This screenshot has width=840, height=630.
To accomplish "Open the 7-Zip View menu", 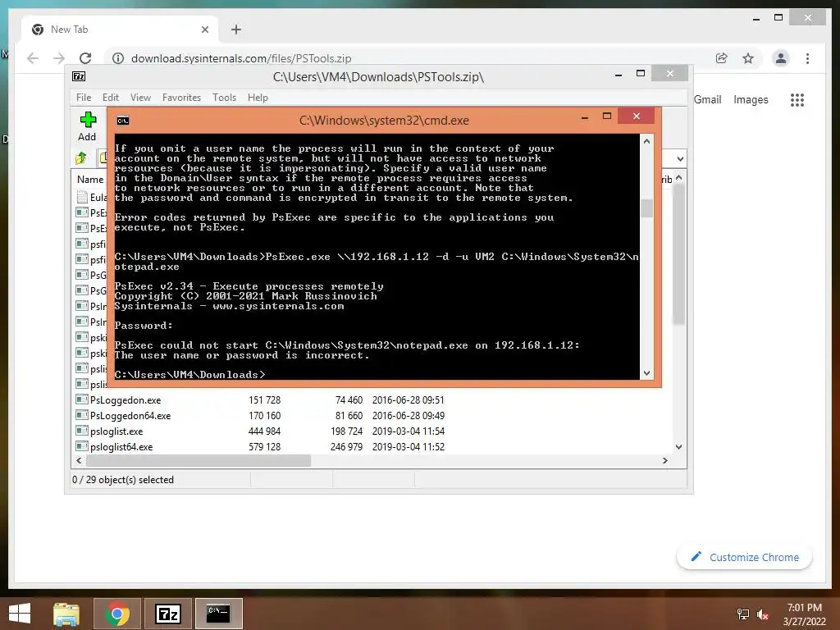I will pos(140,98).
